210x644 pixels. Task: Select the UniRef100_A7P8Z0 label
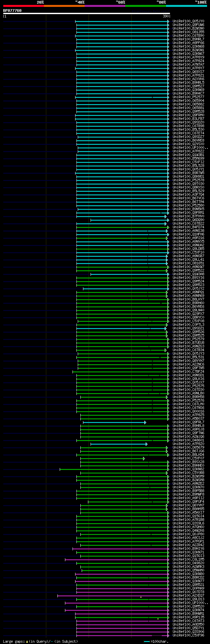(188, 444)
